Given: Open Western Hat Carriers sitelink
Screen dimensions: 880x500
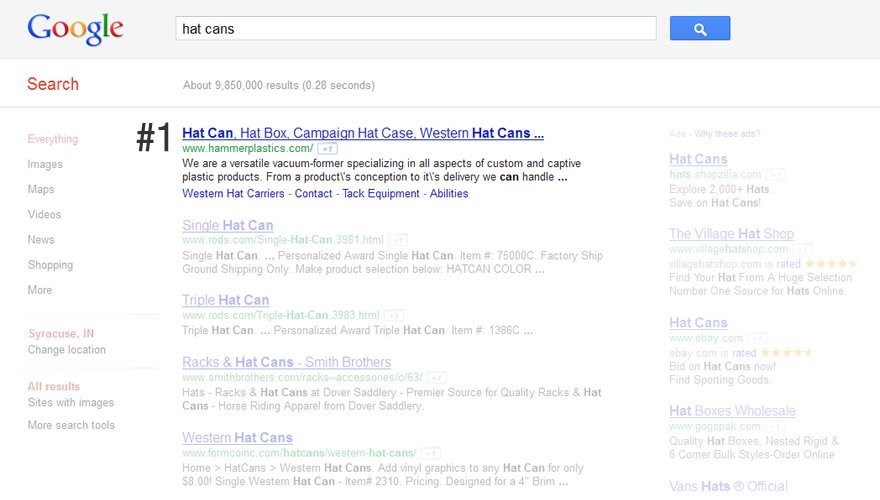Looking at the screenshot, I should (233, 194).
